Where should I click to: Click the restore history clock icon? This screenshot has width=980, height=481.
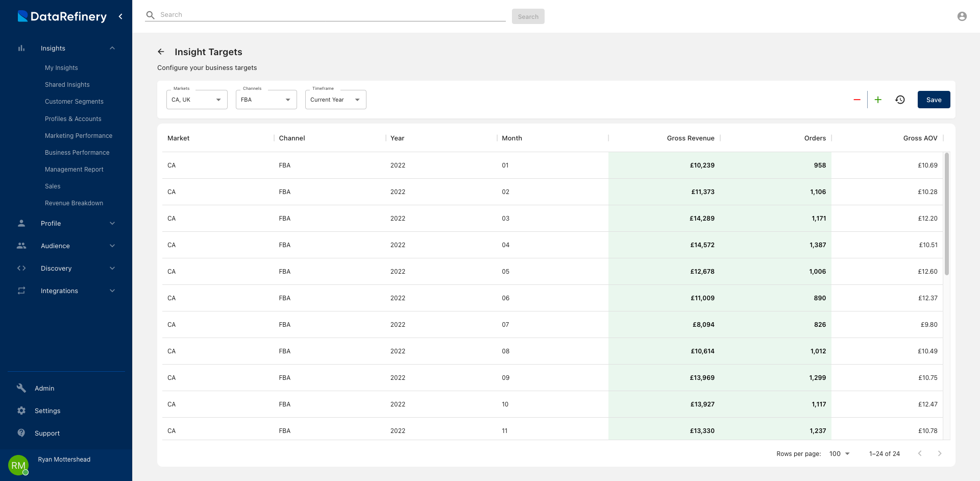coord(900,100)
